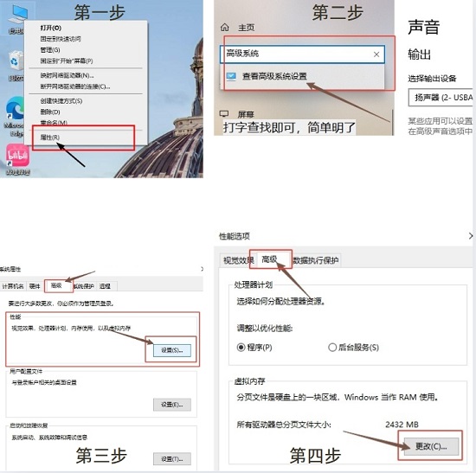The height and width of the screenshot is (473, 476).
Task: Click the 2432 MB paging file value
Action: [x=402, y=425]
